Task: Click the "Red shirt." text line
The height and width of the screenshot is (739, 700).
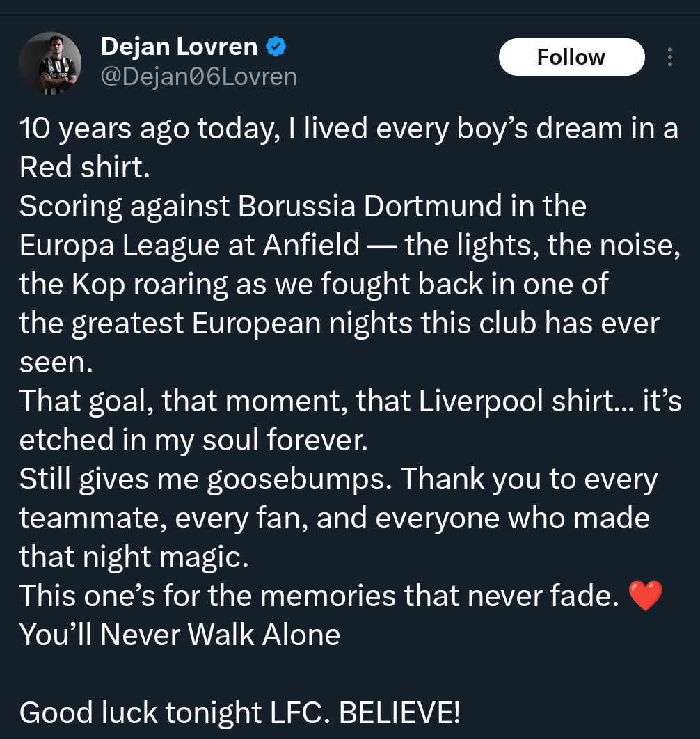Action: tap(85, 168)
